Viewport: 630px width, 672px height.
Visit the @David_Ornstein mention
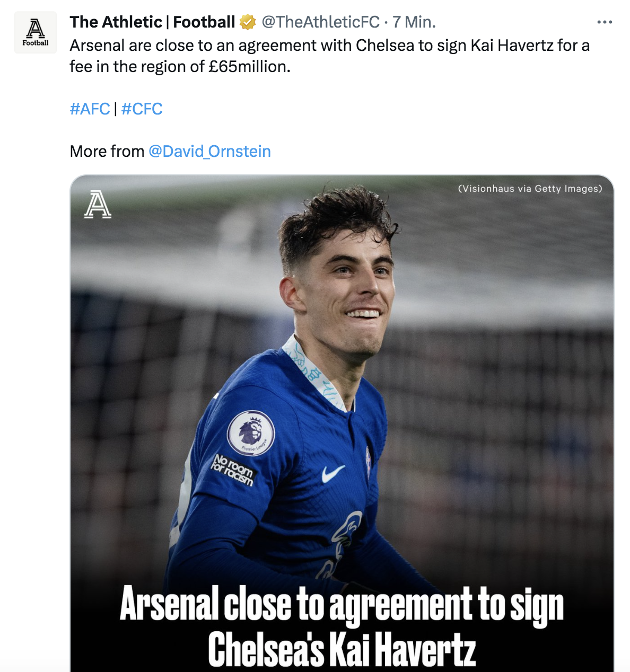click(x=209, y=152)
